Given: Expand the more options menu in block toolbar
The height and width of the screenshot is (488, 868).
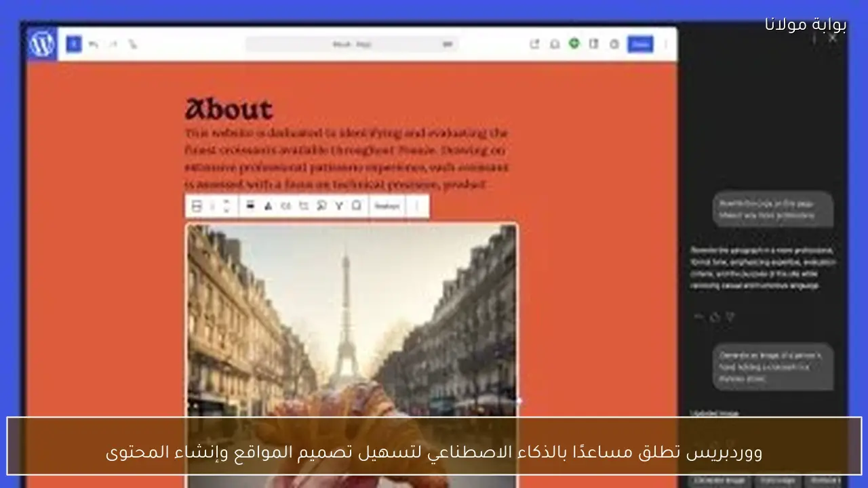Looking at the screenshot, I should [x=415, y=206].
